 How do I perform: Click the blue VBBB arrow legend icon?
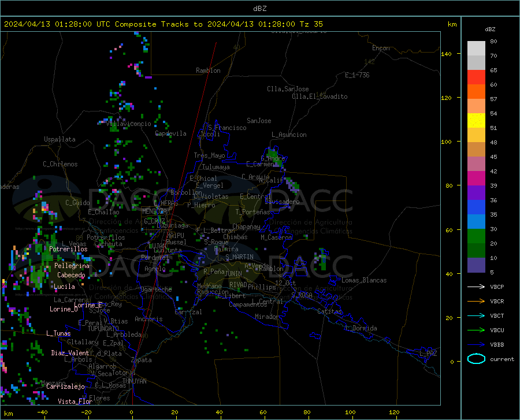coord(476,344)
